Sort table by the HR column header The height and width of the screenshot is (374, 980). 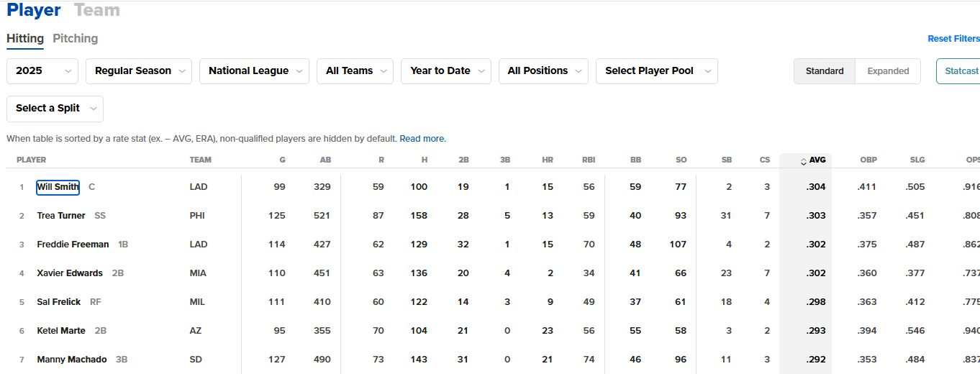[x=548, y=160]
